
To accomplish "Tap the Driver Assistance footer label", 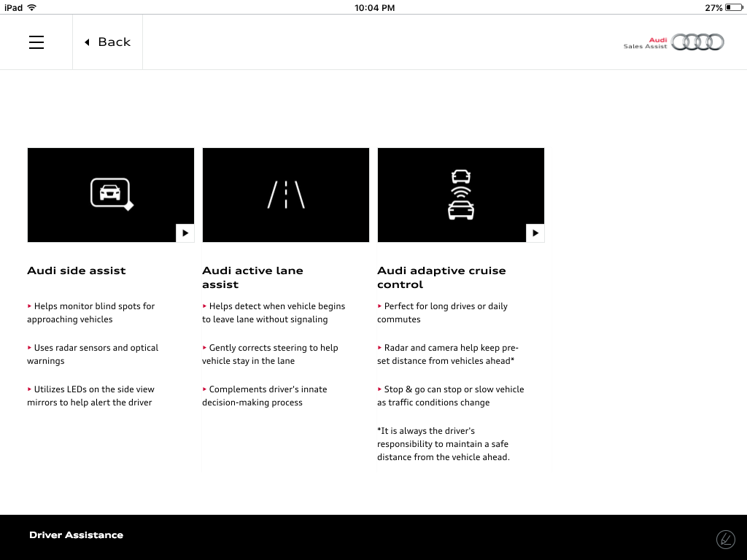I will tap(76, 534).
